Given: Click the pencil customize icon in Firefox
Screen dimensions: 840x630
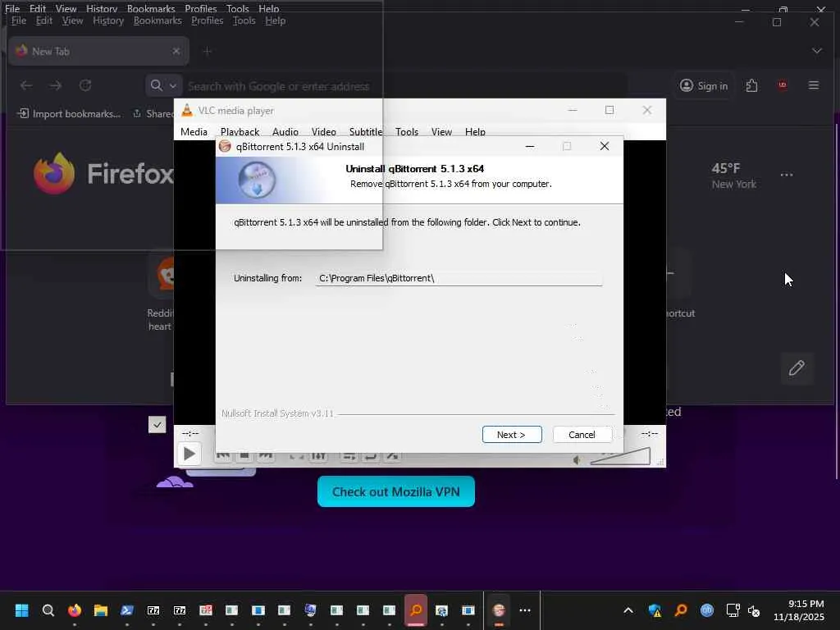Looking at the screenshot, I should (797, 368).
